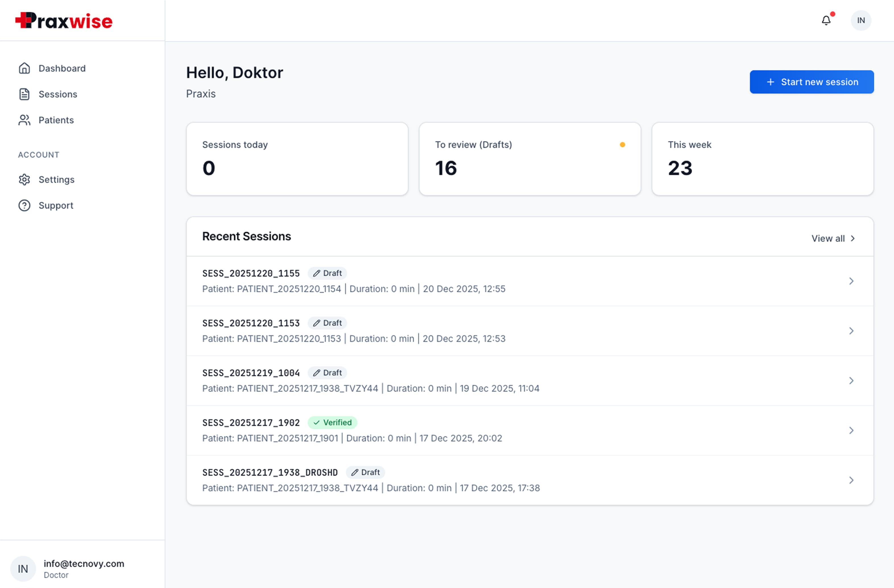Open the IN profile avatar at top right
Viewport: 894px width, 588px height.
pos(861,20)
